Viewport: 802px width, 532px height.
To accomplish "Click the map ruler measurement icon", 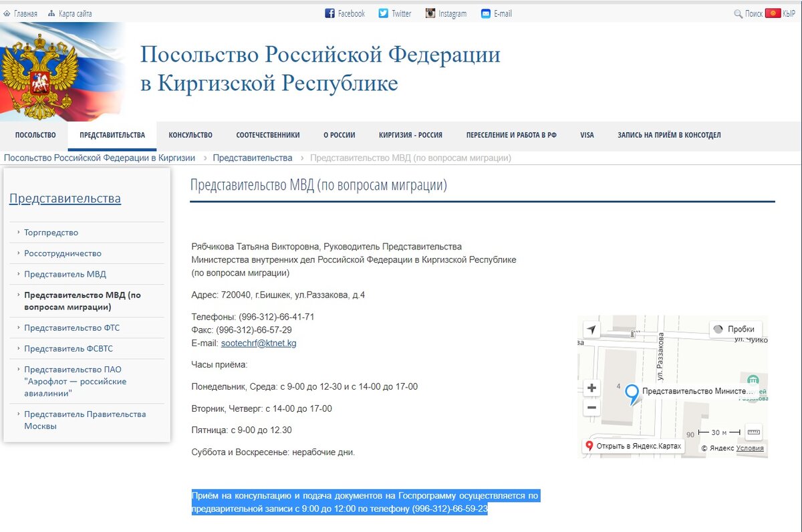I will 753,432.
